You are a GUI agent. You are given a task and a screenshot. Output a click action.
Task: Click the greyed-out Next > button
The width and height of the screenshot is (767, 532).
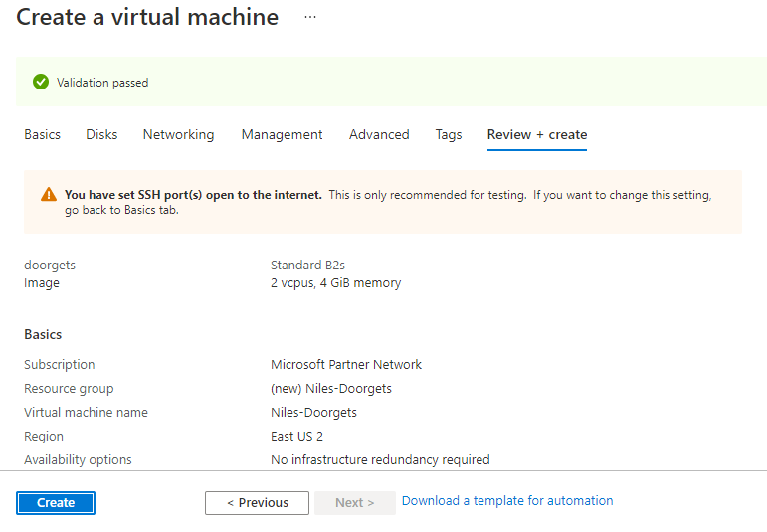354,503
